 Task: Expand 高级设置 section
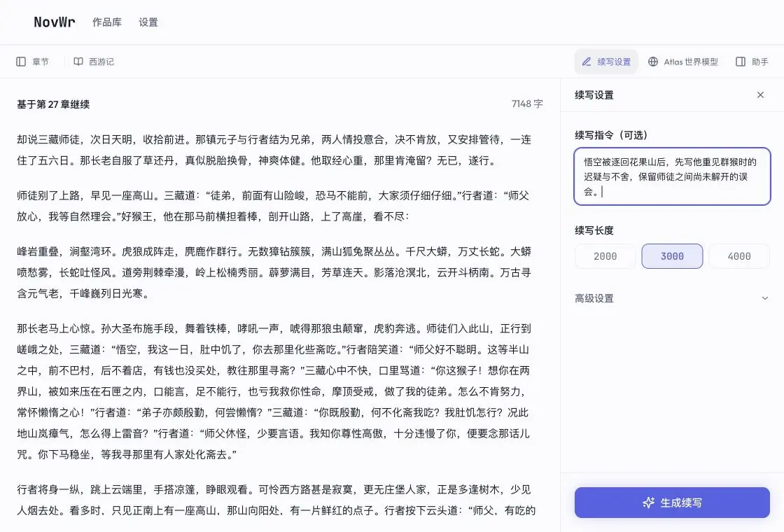pyautogui.click(x=672, y=298)
